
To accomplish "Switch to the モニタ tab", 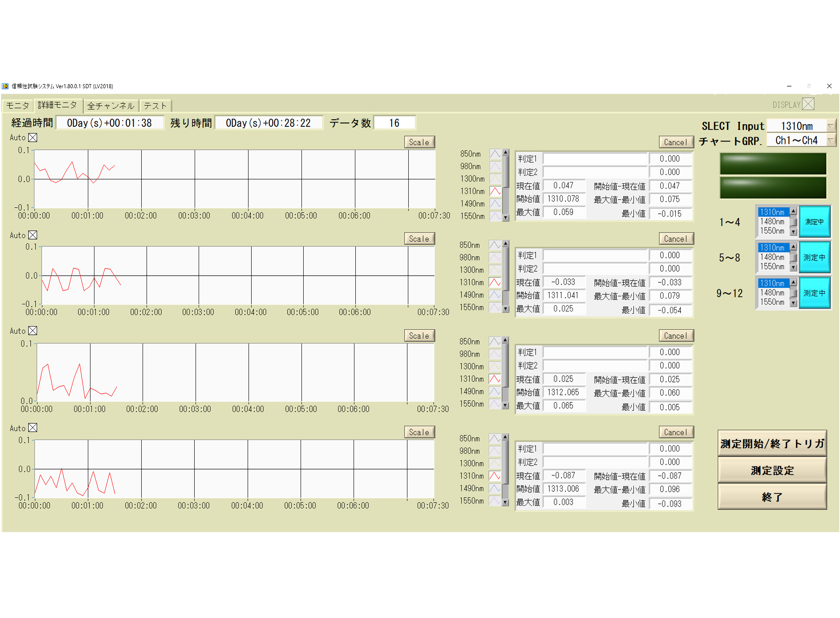I will coord(17,106).
